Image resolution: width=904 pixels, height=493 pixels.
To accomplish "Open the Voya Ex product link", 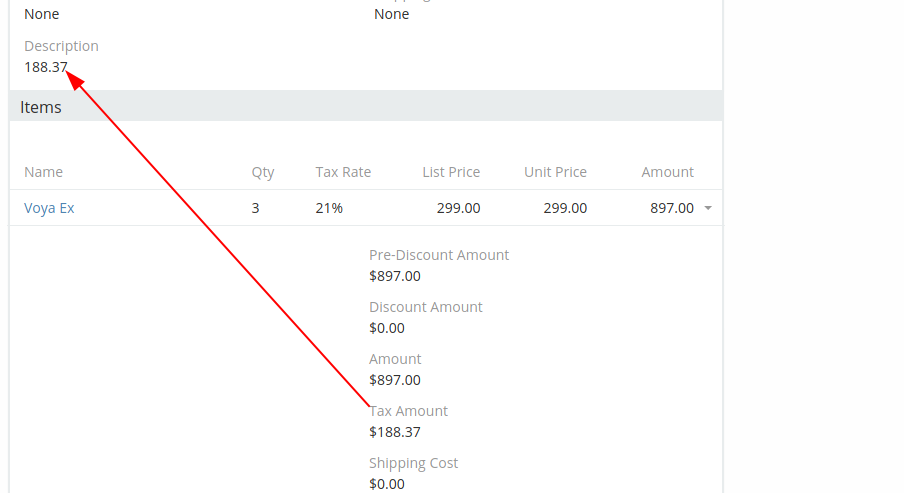I will click(49, 208).
